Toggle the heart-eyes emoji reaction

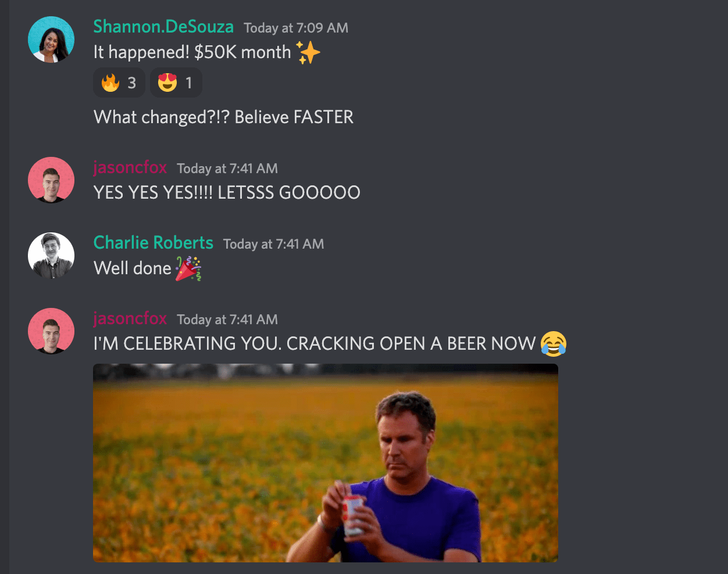[176, 82]
